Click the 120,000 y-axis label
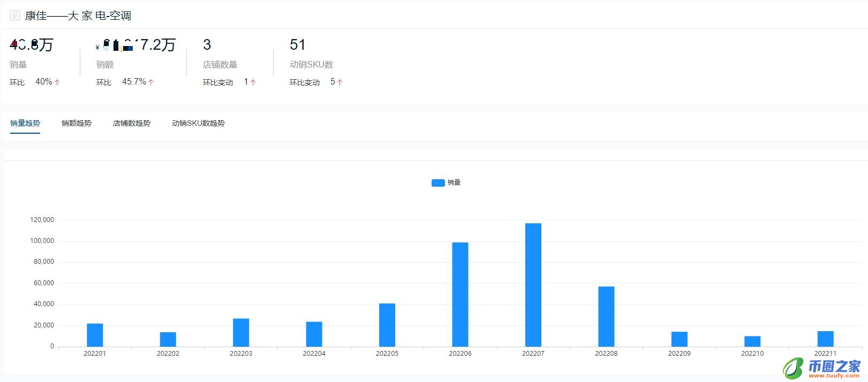The image size is (868, 382). (42, 220)
